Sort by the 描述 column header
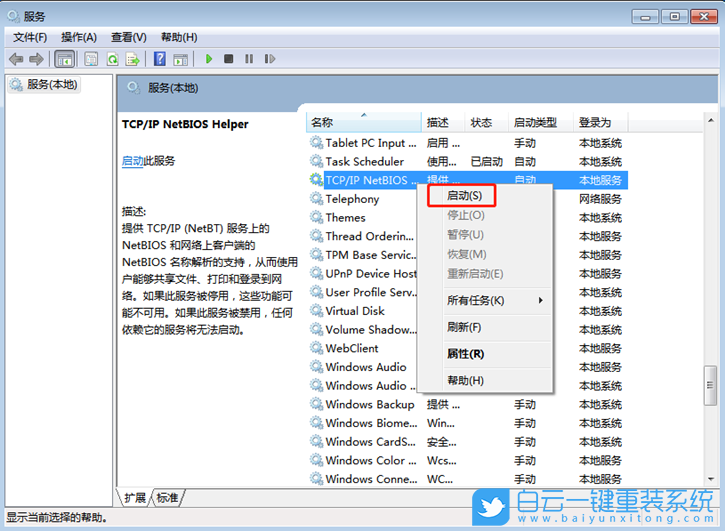 tap(442, 123)
